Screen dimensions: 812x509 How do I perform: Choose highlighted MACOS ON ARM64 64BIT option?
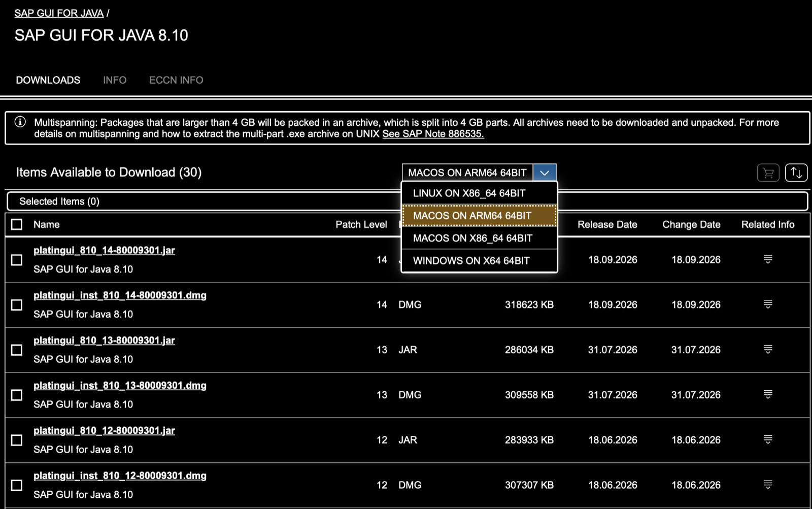pos(480,216)
